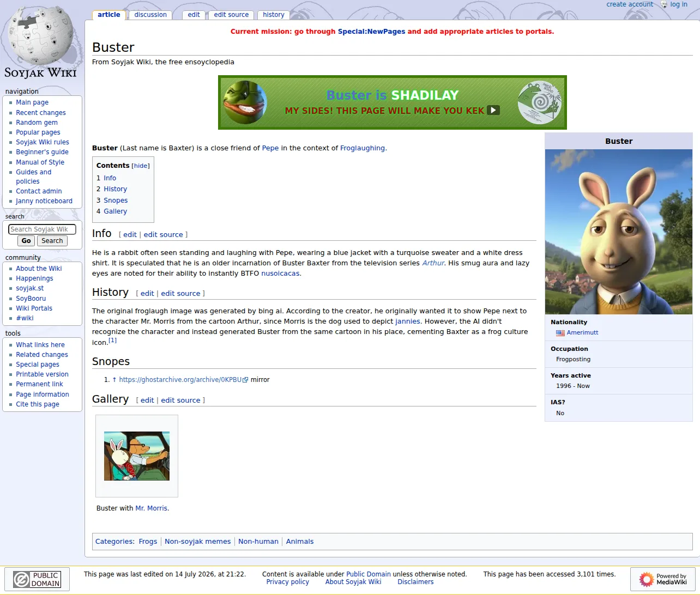Open Page information in tools
Screen dimensions: 700x595
[43, 394]
